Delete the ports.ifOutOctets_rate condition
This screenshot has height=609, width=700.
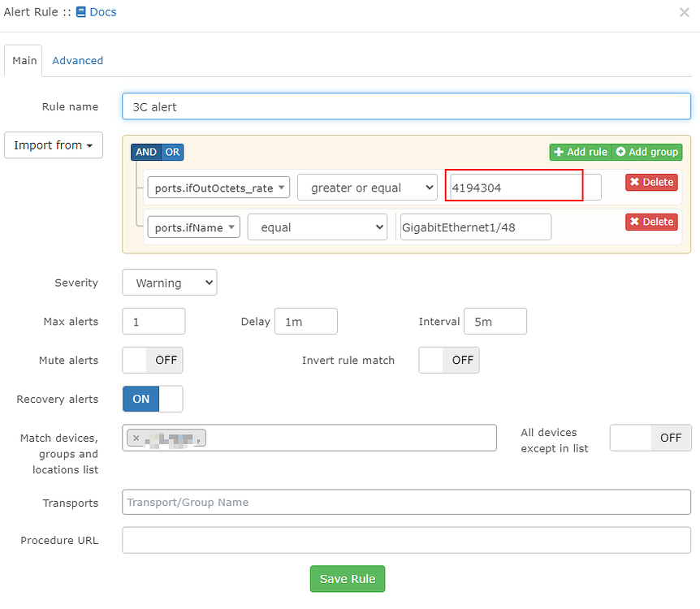pos(650,182)
